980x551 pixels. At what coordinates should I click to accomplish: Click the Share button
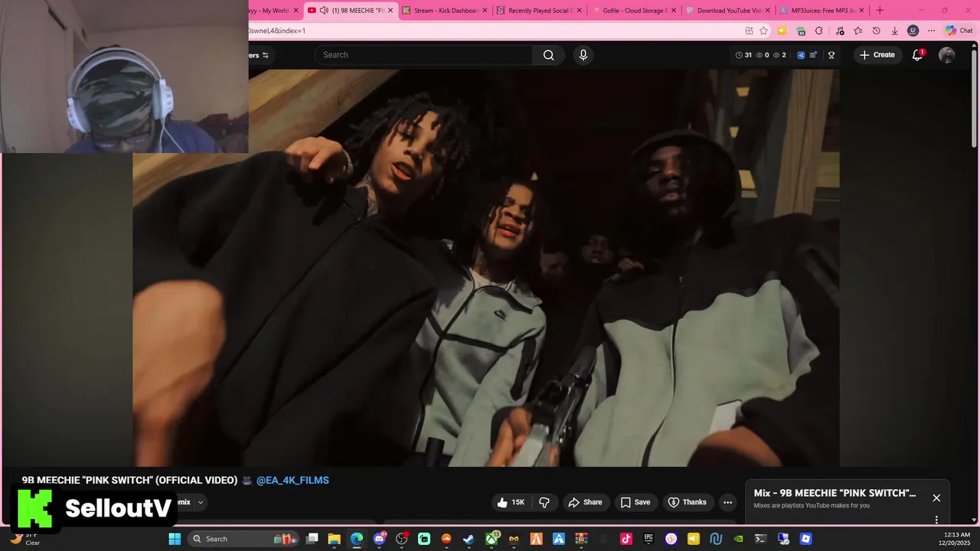tap(585, 502)
